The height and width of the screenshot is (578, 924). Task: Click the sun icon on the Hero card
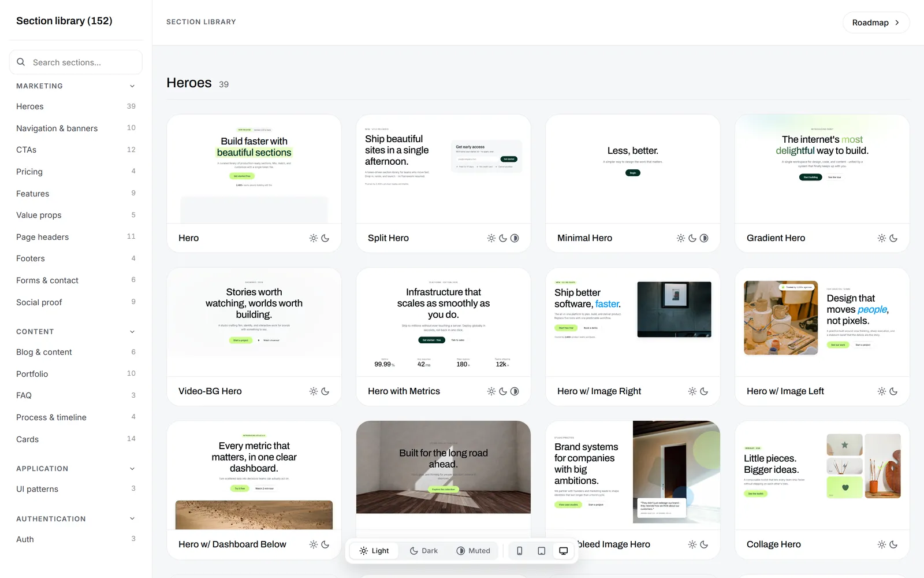(314, 238)
